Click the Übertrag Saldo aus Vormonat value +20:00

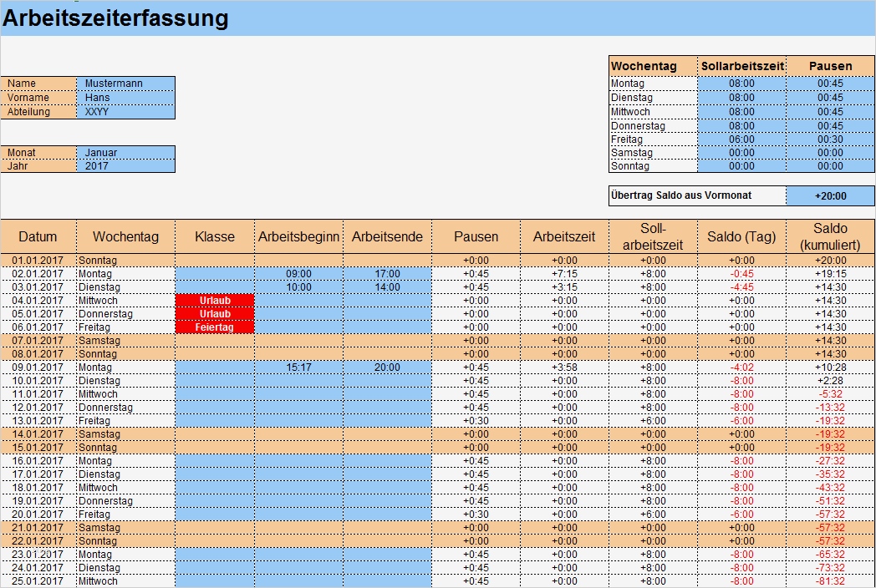pyautogui.click(x=830, y=194)
